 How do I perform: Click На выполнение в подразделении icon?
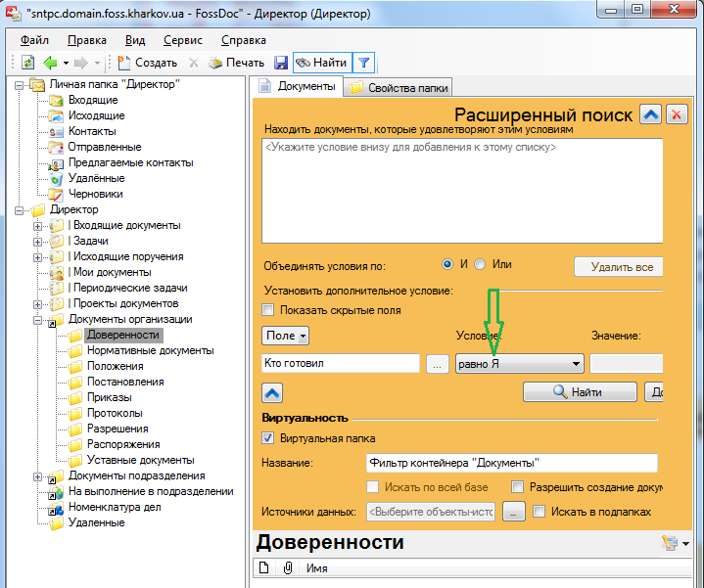[x=56, y=492]
